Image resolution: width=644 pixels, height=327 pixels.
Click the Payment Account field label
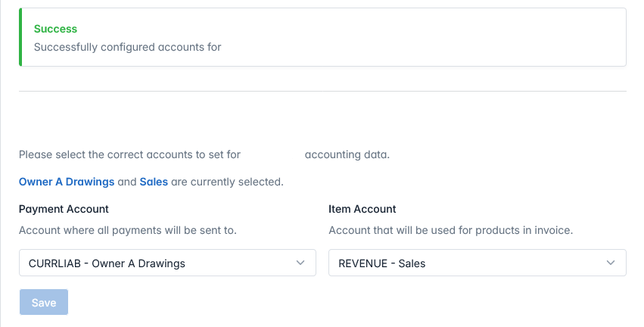click(64, 209)
